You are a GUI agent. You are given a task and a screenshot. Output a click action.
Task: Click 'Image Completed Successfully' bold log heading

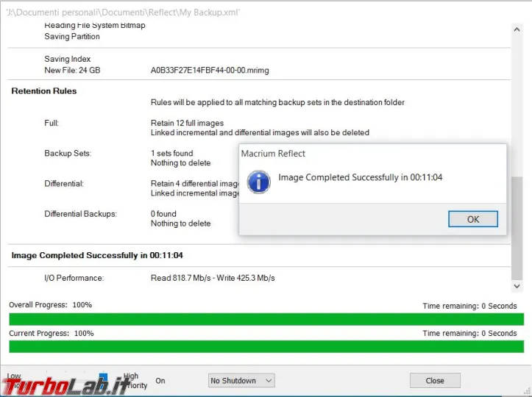tap(97, 255)
